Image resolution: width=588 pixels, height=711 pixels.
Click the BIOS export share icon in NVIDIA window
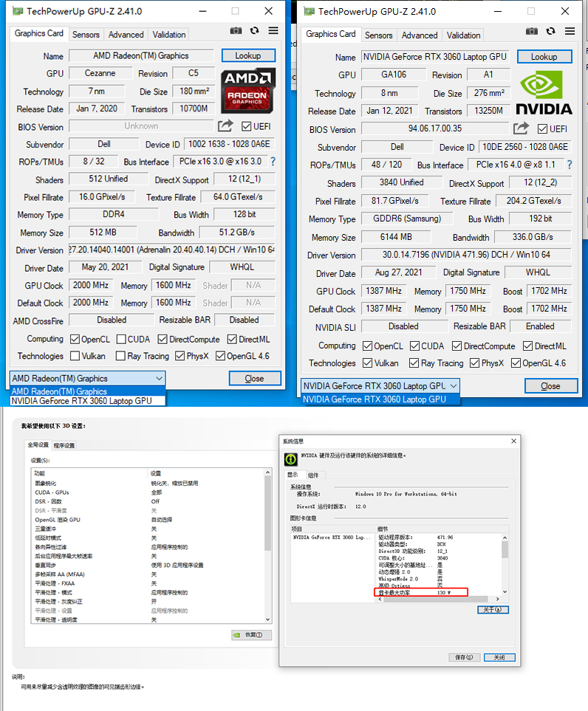click(x=521, y=128)
